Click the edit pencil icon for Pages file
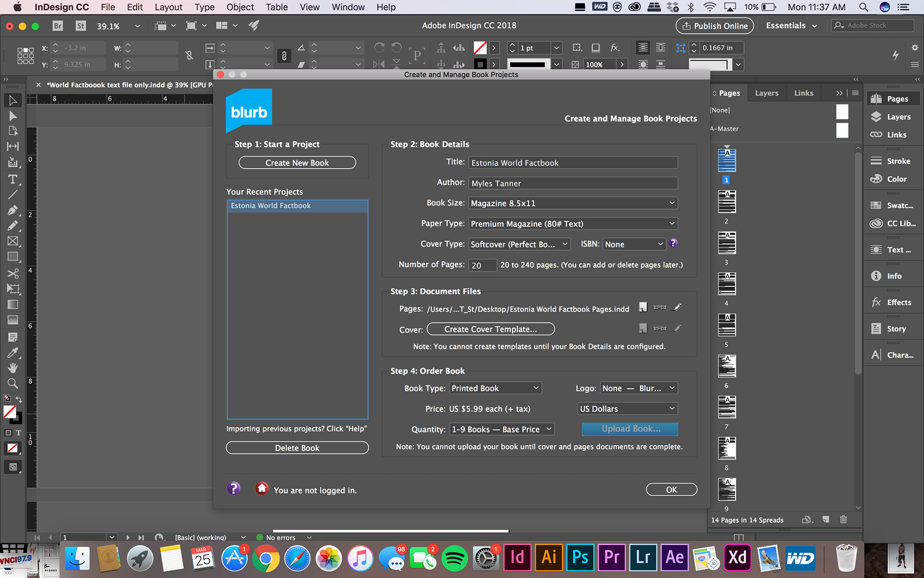 (x=677, y=307)
